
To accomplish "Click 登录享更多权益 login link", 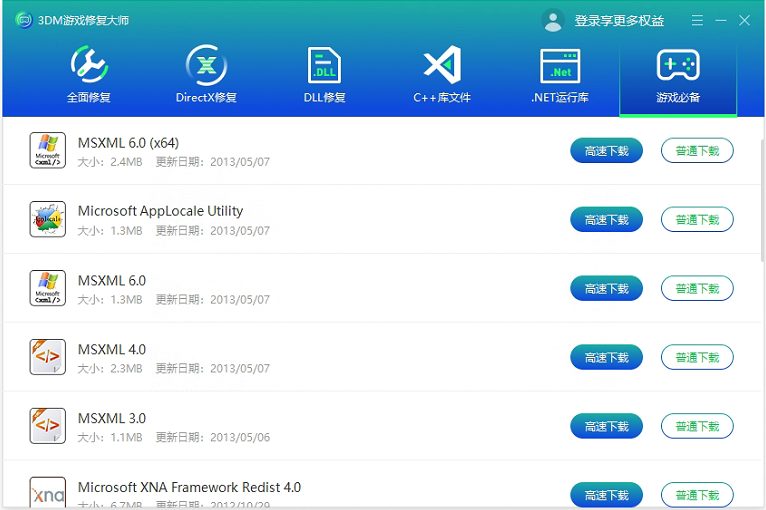I will [x=619, y=21].
